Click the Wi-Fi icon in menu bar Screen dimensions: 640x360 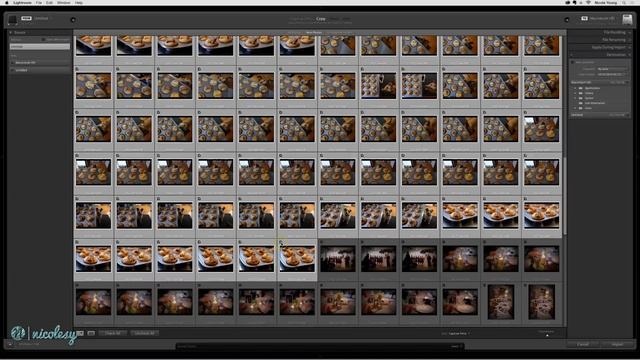pyautogui.click(x=588, y=2)
